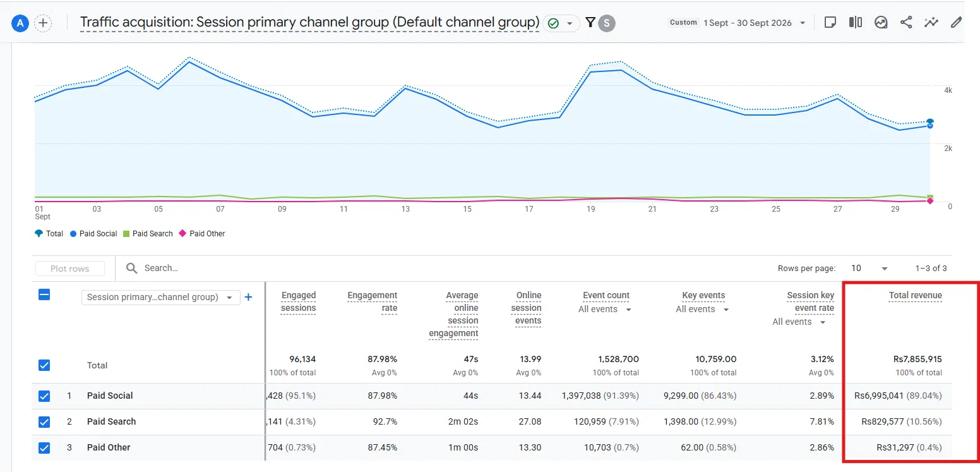Open the trend sparkle insights icon
980x472 pixels.
[x=931, y=23]
